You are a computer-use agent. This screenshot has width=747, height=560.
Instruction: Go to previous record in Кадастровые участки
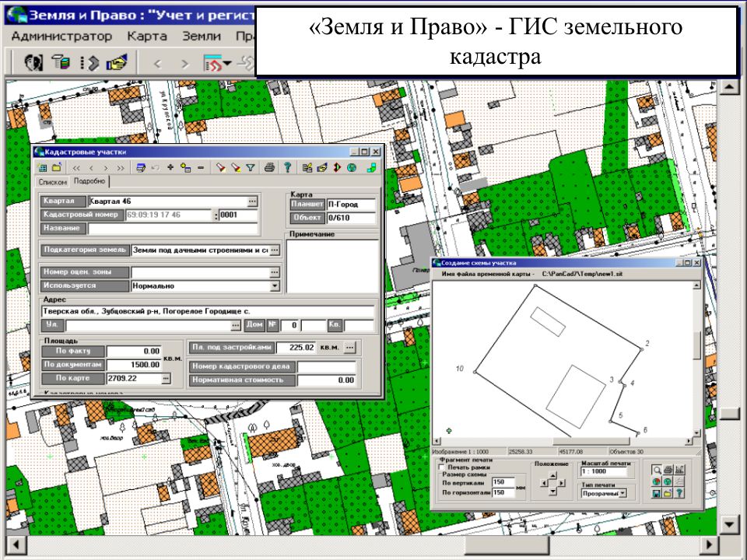click(x=91, y=168)
